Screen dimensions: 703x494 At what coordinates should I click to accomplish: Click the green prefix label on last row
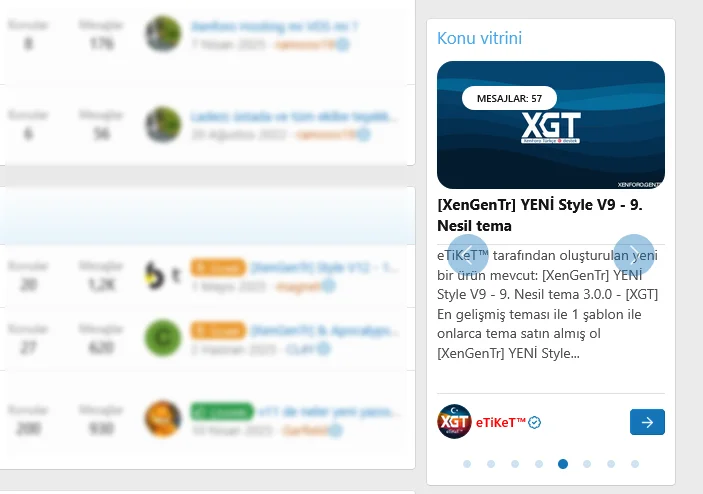(x=222, y=412)
